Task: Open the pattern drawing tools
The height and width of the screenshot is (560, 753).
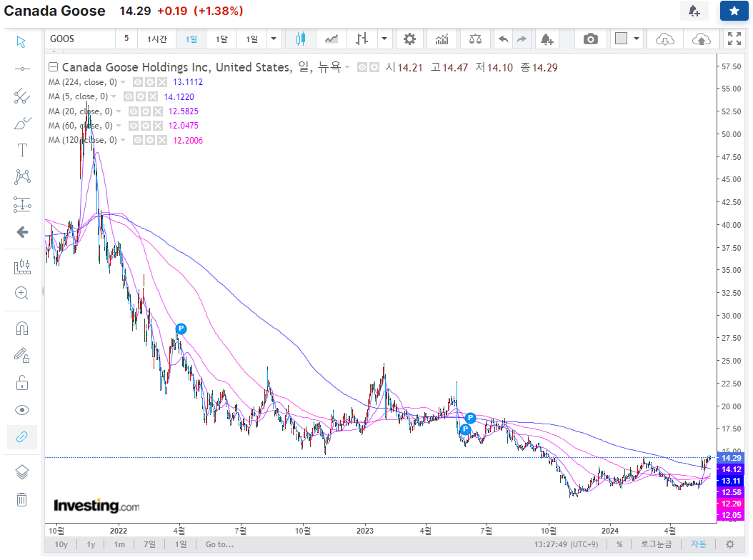Action: point(22,176)
